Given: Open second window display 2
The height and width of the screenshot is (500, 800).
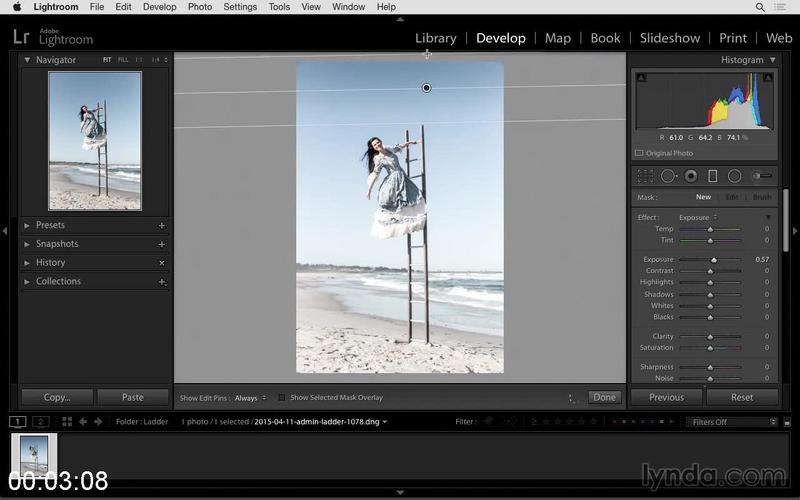Looking at the screenshot, I should [x=41, y=421].
